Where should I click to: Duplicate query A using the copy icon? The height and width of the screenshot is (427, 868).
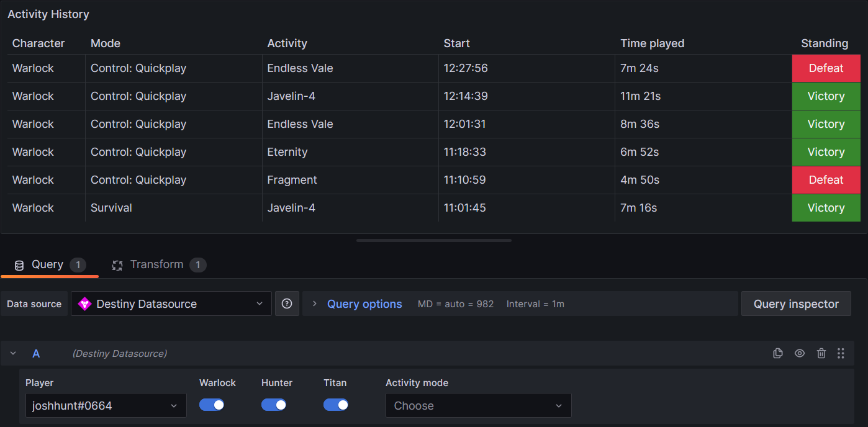[x=778, y=353]
